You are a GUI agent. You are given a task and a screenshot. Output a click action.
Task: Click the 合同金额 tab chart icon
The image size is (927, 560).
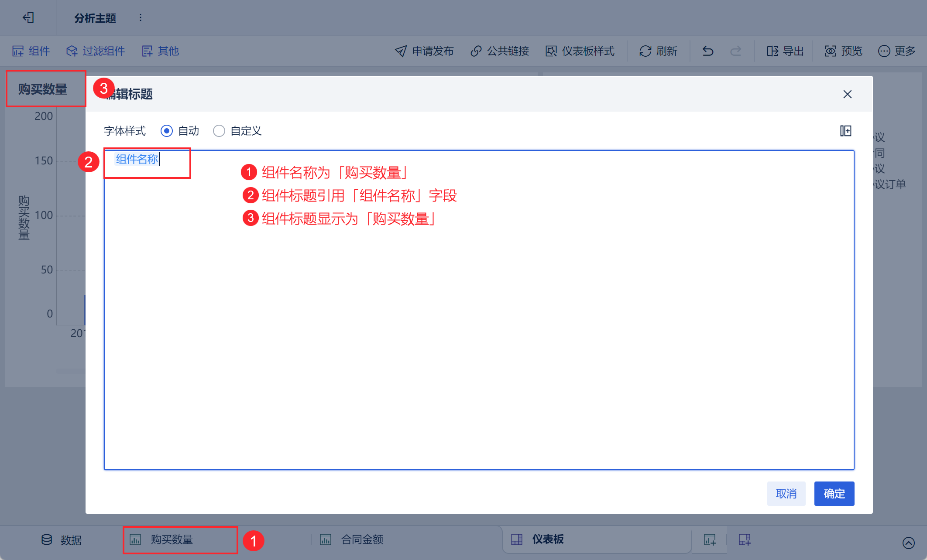point(326,540)
